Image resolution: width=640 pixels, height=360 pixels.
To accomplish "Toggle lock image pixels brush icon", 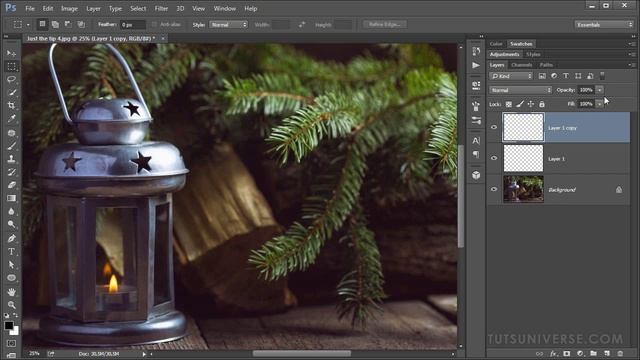I will tap(520, 104).
